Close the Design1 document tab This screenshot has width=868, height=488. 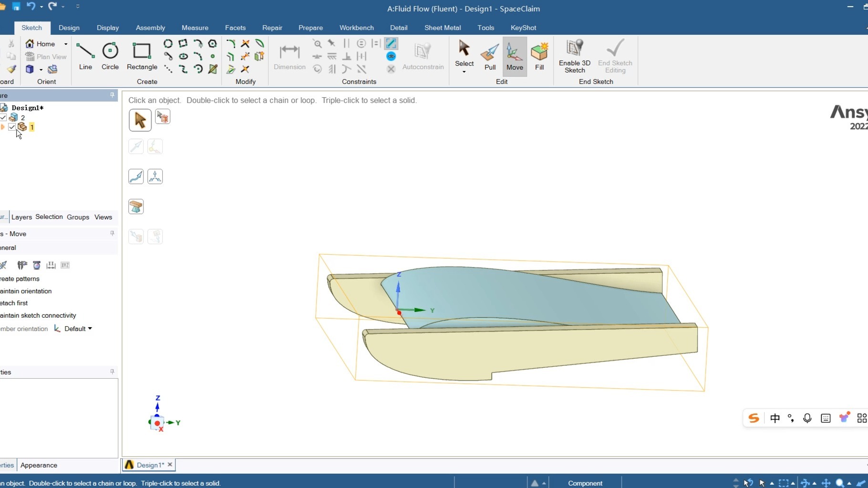click(x=170, y=465)
